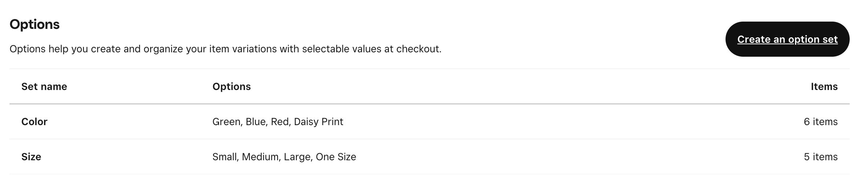This screenshot has width=868, height=180.
Task: Open the Color option set row
Action: (34, 122)
